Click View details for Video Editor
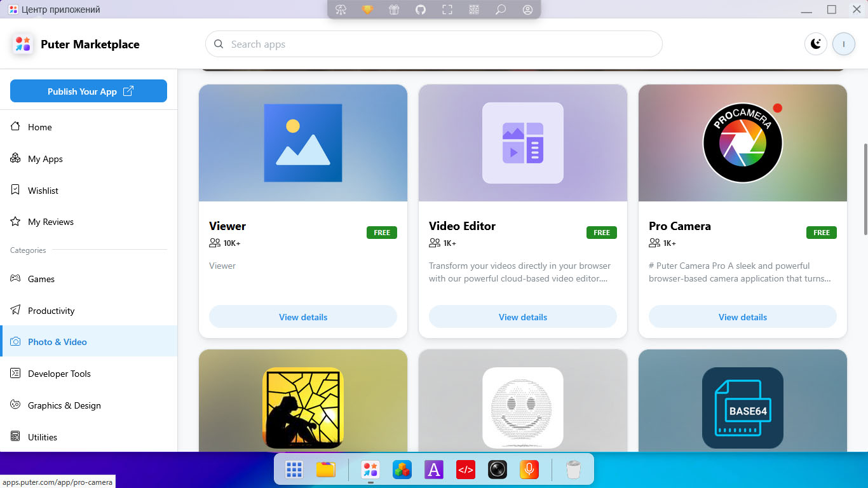 (523, 317)
